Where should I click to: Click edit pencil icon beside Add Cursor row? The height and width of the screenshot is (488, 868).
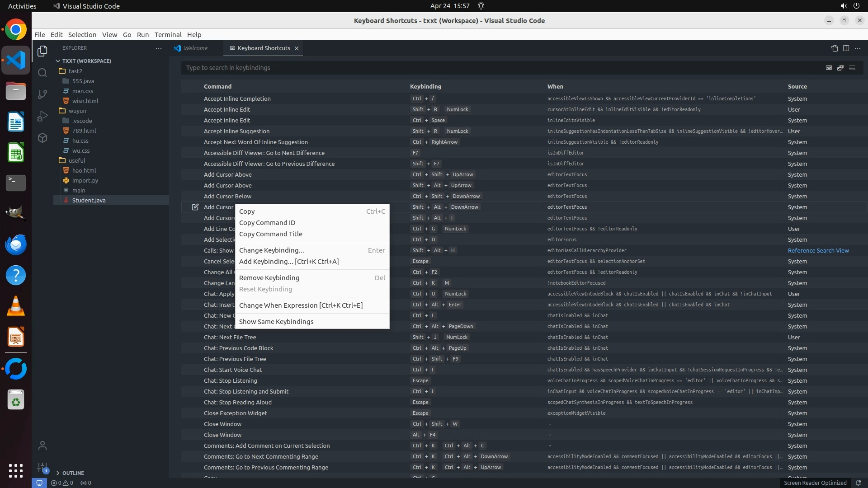pos(195,207)
